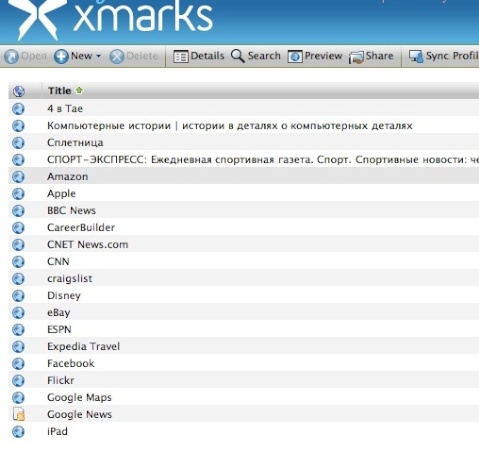The width and height of the screenshot is (479, 469).
Task: Click the Share toolbar button
Action: click(x=371, y=56)
